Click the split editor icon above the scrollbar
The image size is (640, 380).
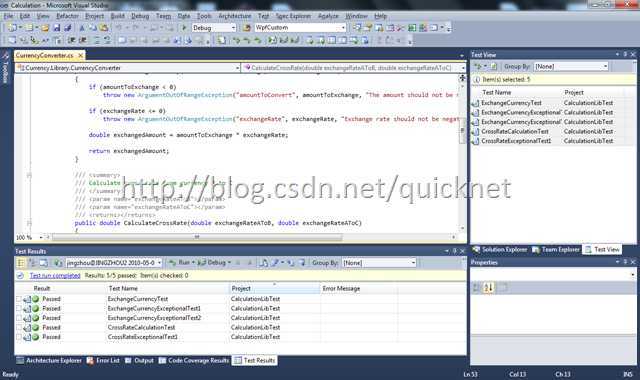tap(462, 78)
